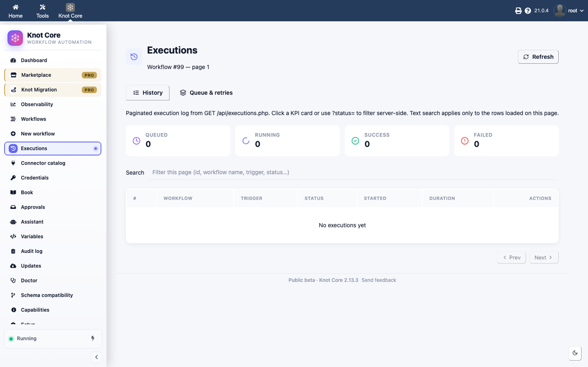The image size is (588, 367).
Task: Click the Tools icon in top navigation
Action: [x=42, y=7]
